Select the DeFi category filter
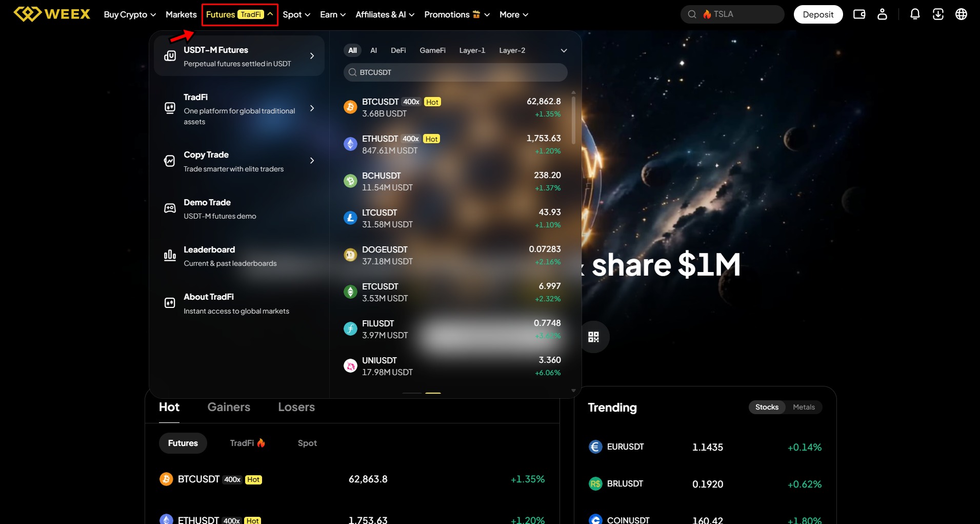The height and width of the screenshot is (524, 980). 398,50
